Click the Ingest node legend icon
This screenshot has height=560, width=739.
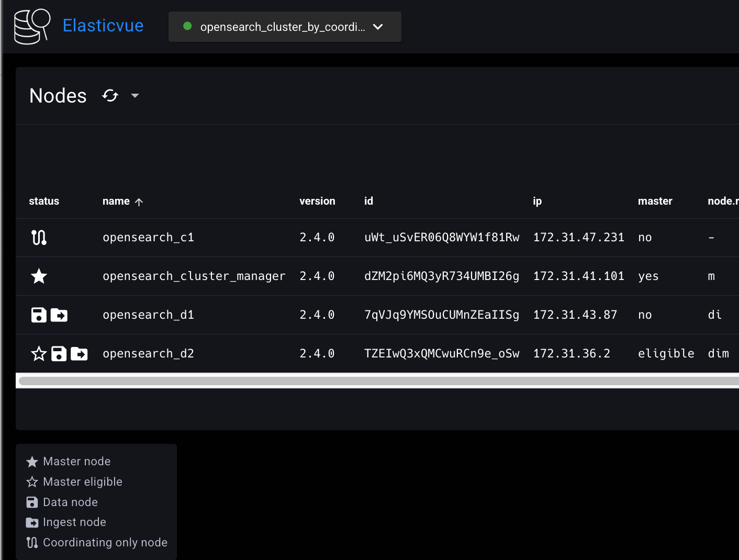tap(32, 522)
